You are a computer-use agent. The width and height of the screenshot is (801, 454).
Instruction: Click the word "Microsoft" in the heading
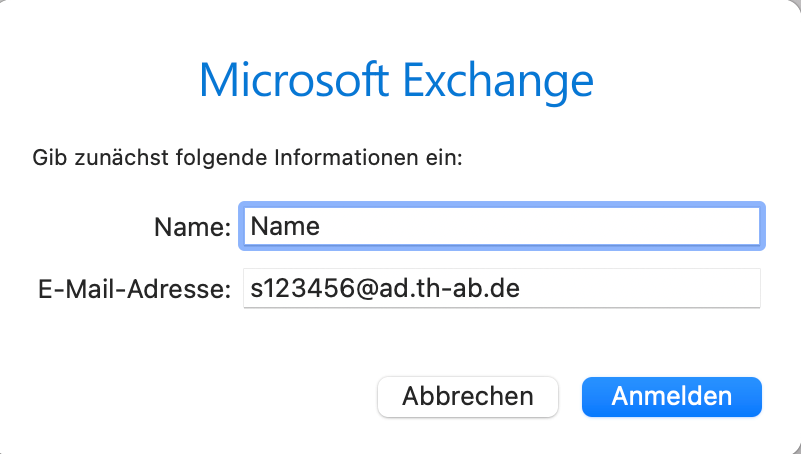[x=294, y=80]
